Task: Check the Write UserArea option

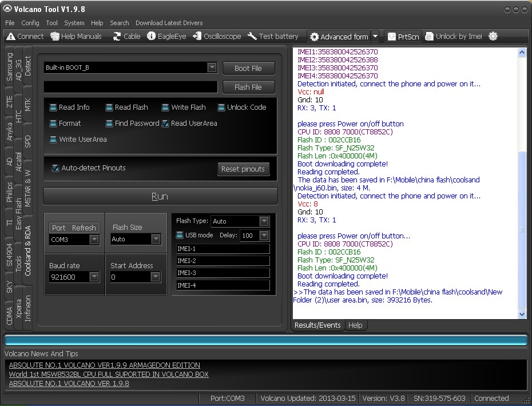Action: [x=53, y=140]
